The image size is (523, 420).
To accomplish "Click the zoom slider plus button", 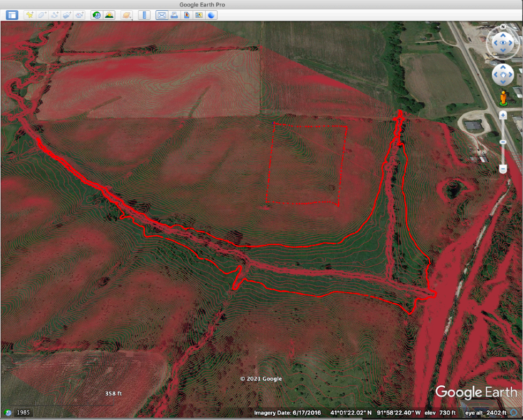I will click(503, 115).
